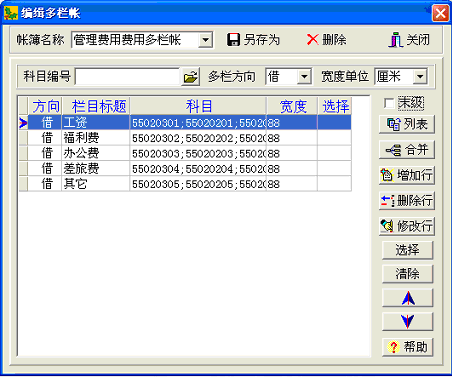Click the 关闭 close door icon

coord(396,40)
